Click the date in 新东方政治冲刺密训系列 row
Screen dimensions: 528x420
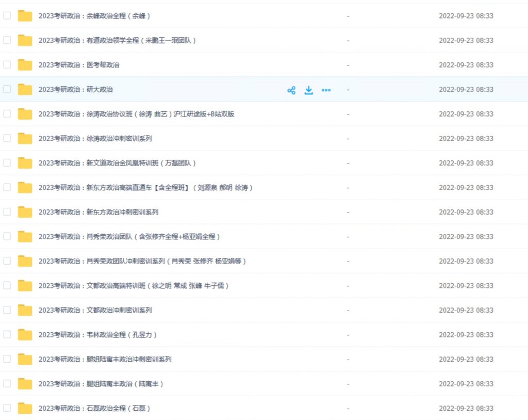[x=466, y=212]
